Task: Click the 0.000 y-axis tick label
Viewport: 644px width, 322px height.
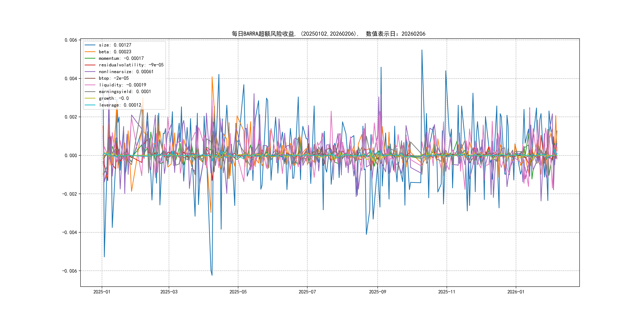Action: coord(71,155)
